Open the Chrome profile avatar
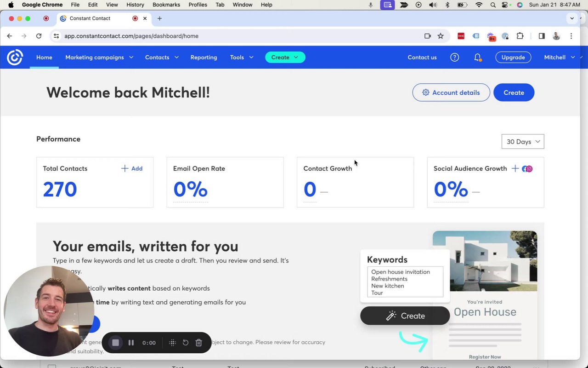Screen dimensions: 588x368 pyautogui.click(x=556, y=36)
